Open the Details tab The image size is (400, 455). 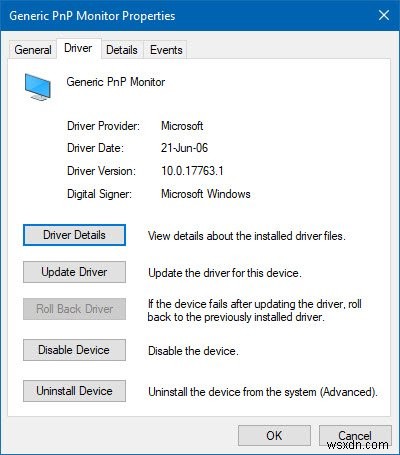pos(122,50)
